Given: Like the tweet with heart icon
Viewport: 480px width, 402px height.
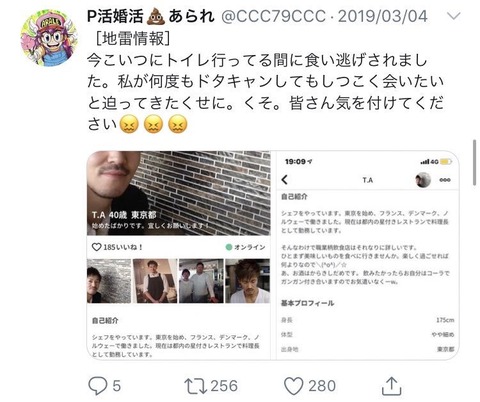Looking at the screenshot, I should click(x=293, y=386).
